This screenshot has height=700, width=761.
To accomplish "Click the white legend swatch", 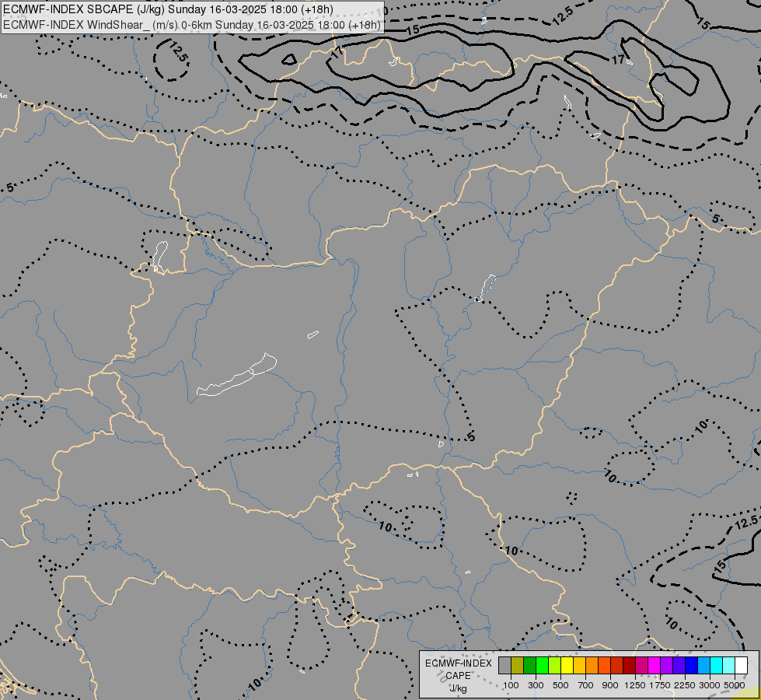I will (741, 666).
